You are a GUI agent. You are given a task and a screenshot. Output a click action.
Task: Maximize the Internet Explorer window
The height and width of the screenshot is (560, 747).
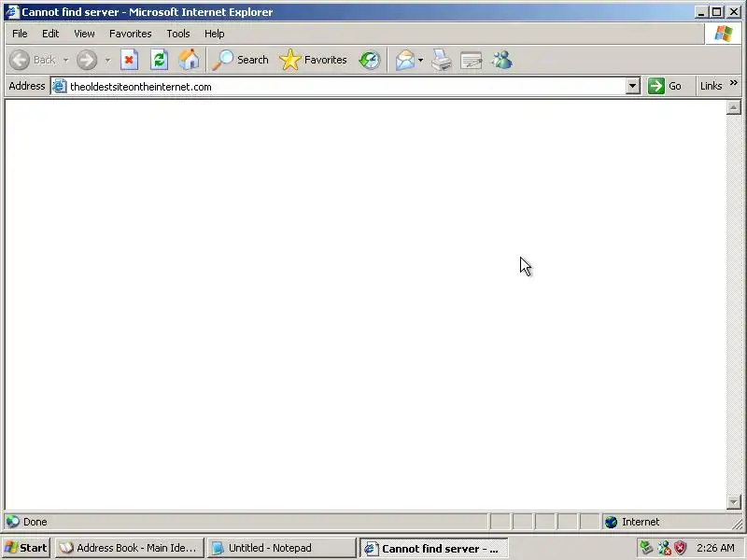716,12
